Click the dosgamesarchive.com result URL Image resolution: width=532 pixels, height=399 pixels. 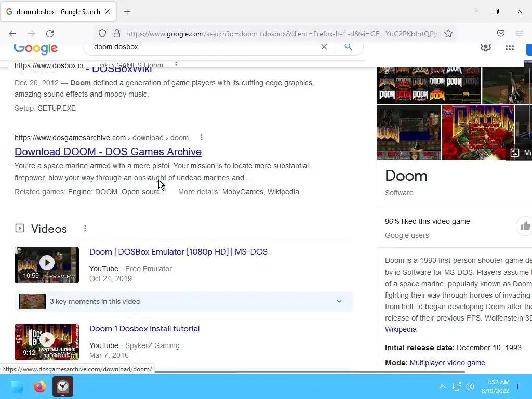(x=101, y=138)
